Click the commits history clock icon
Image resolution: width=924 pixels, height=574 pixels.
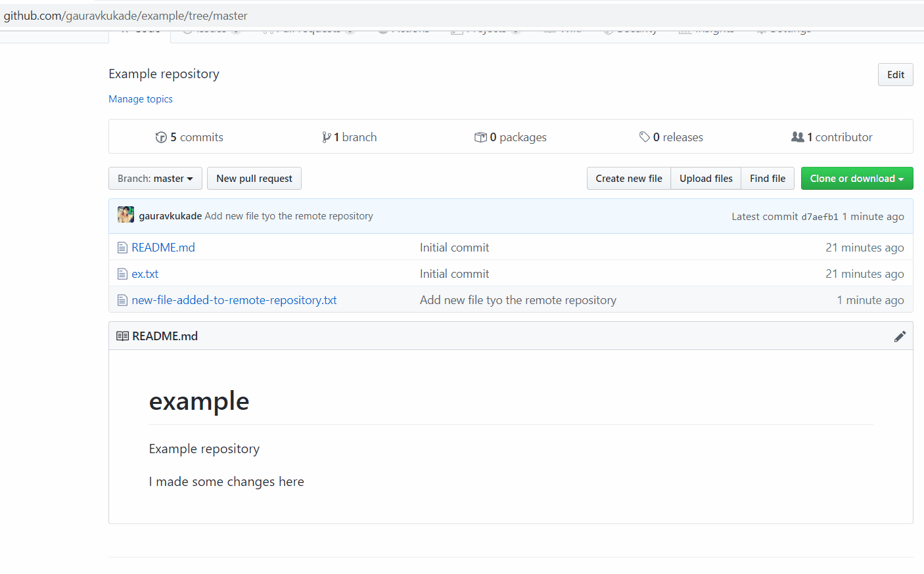(x=161, y=137)
